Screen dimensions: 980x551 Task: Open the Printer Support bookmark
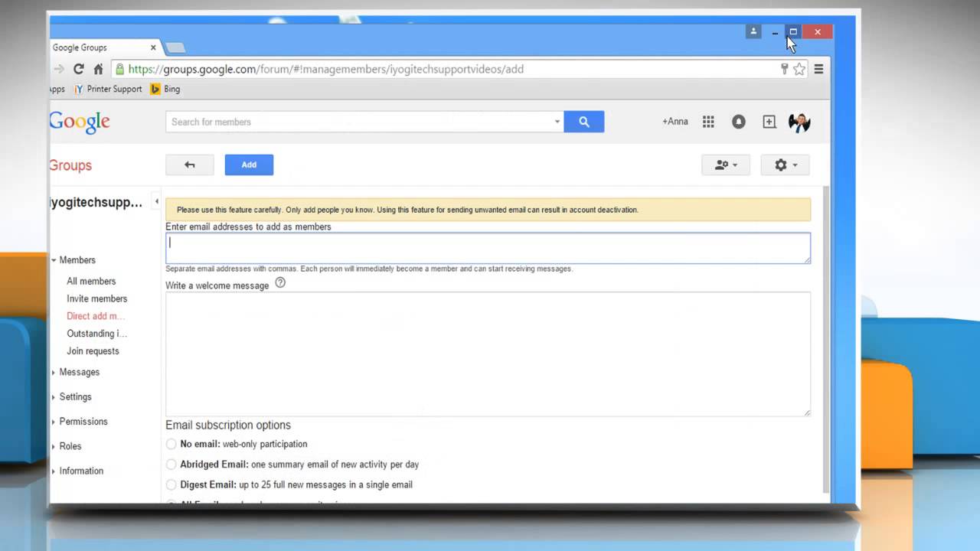tap(108, 89)
